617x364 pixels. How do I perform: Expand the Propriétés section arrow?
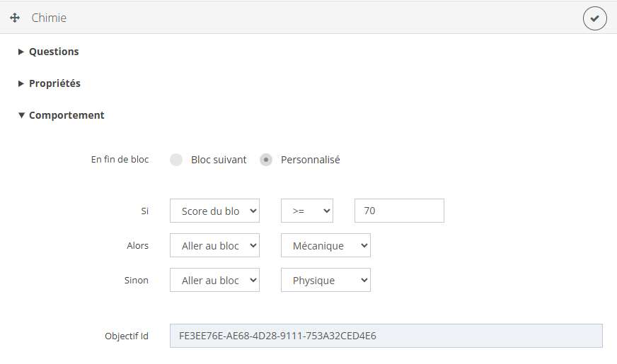(21, 83)
